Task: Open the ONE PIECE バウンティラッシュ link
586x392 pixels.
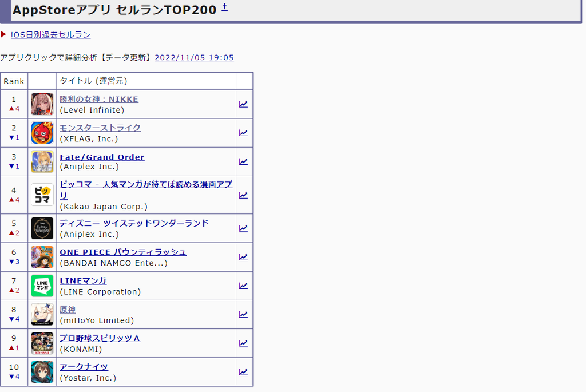Action: [123, 252]
